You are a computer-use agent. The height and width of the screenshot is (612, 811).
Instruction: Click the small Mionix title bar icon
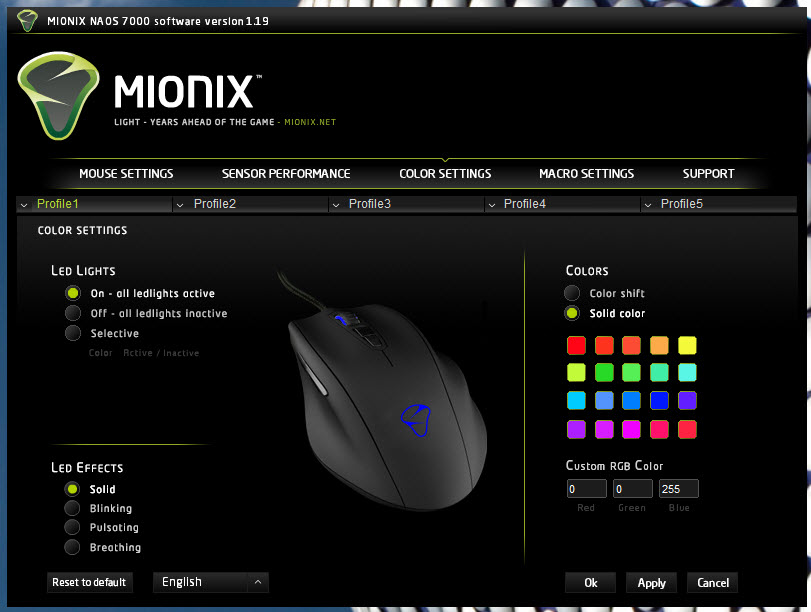point(27,21)
